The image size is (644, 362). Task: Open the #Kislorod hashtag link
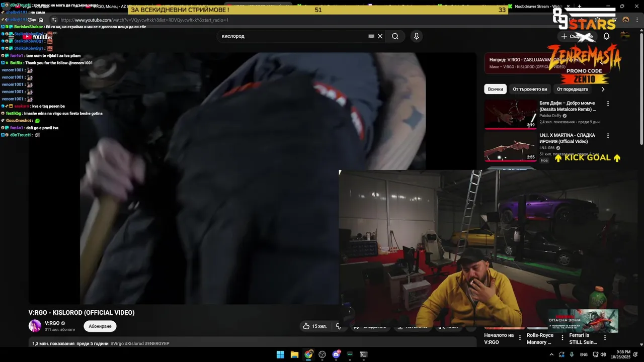(134, 344)
